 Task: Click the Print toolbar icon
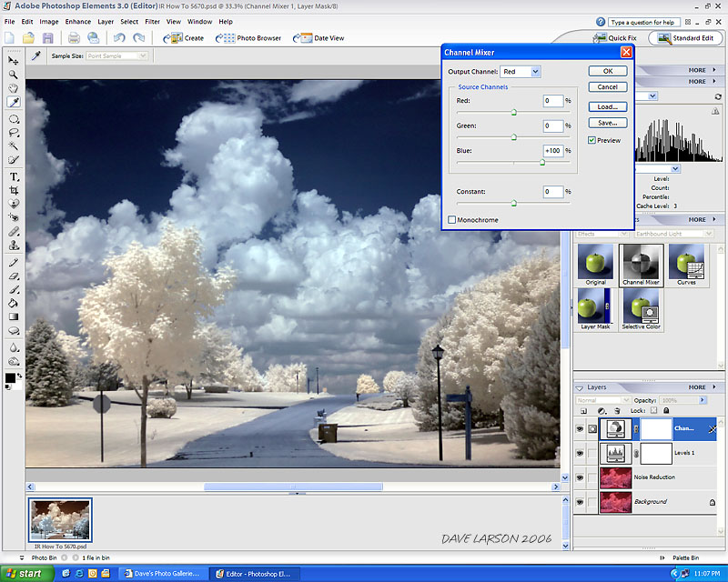click(x=74, y=38)
